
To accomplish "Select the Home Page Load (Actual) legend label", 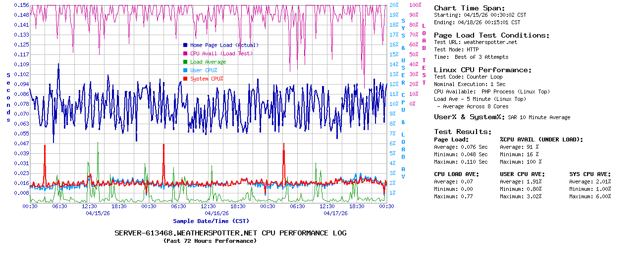I will [224, 45].
